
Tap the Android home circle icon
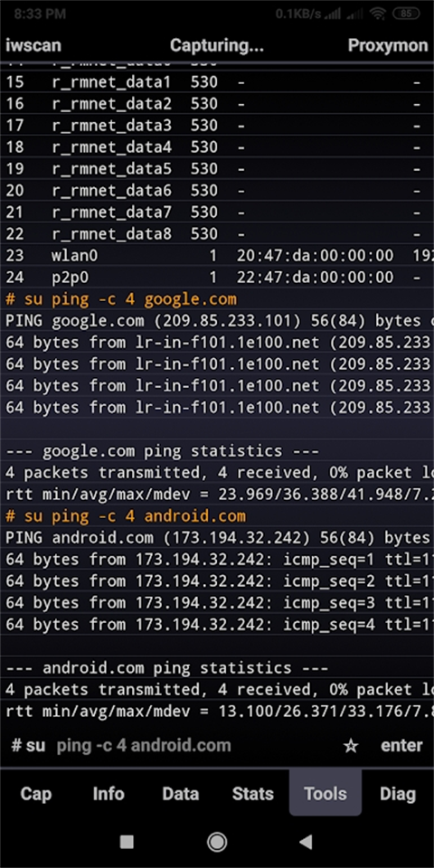pyautogui.click(x=217, y=842)
